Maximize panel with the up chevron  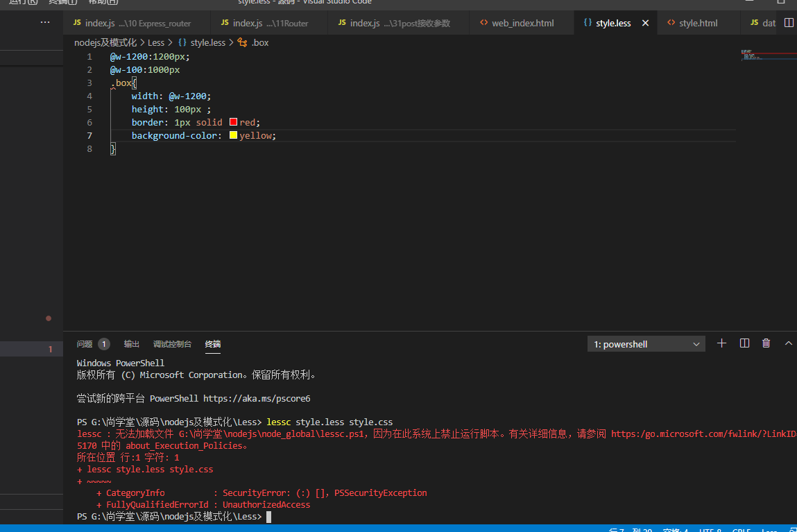point(789,343)
